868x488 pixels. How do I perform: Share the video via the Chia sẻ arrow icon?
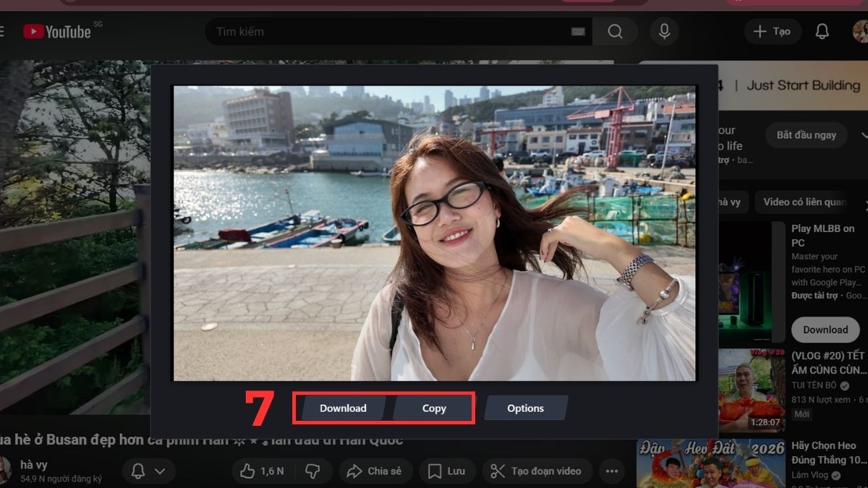point(355,471)
